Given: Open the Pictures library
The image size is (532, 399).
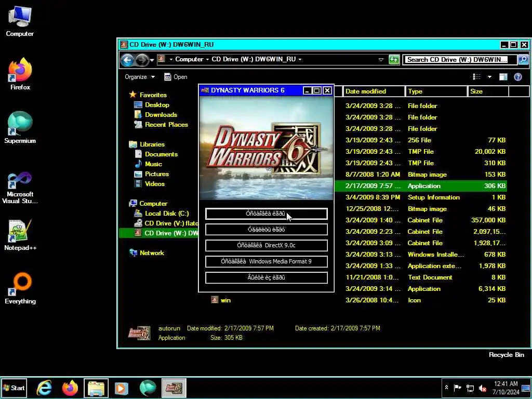Looking at the screenshot, I should [x=156, y=174].
